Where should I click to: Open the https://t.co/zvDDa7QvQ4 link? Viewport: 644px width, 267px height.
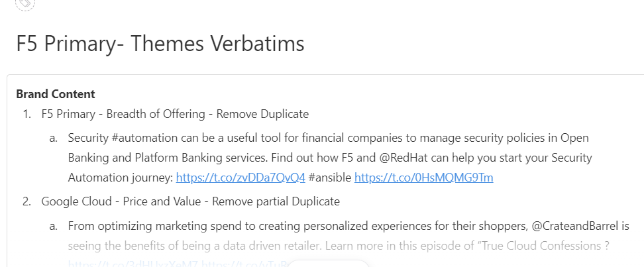241,178
